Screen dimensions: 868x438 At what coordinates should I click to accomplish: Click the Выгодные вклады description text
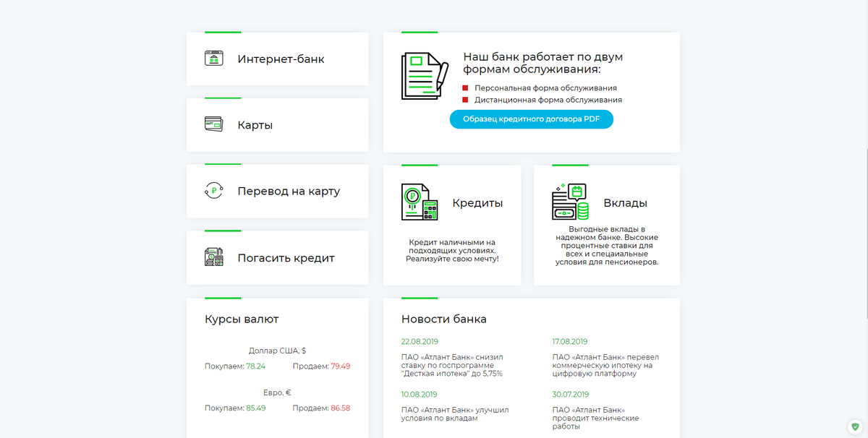pyautogui.click(x=607, y=245)
